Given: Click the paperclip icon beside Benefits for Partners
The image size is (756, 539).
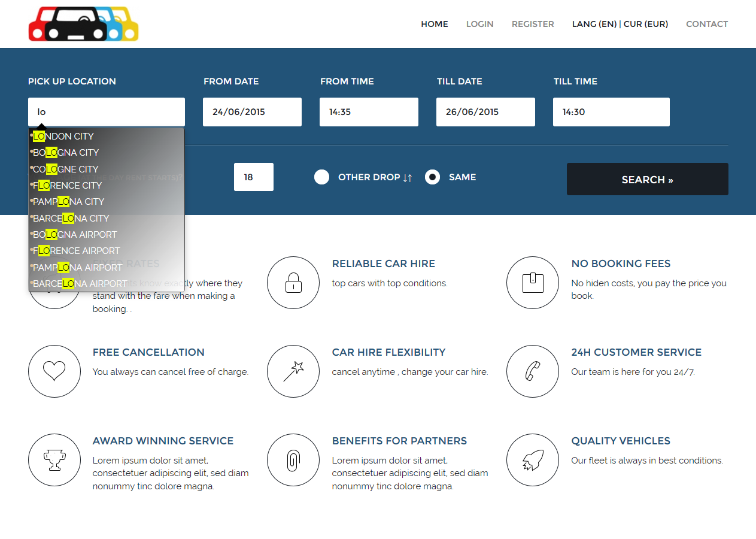Looking at the screenshot, I should [x=293, y=460].
